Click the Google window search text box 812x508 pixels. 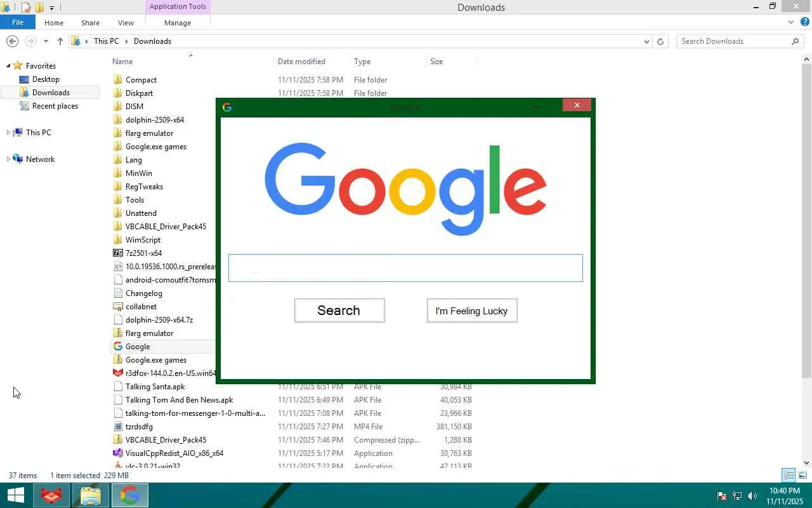coord(405,268)
